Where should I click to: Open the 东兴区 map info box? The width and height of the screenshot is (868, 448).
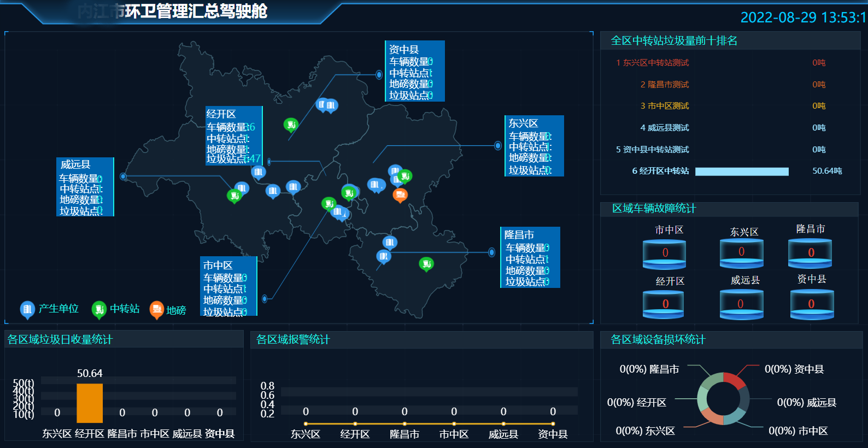click(533, 146)
